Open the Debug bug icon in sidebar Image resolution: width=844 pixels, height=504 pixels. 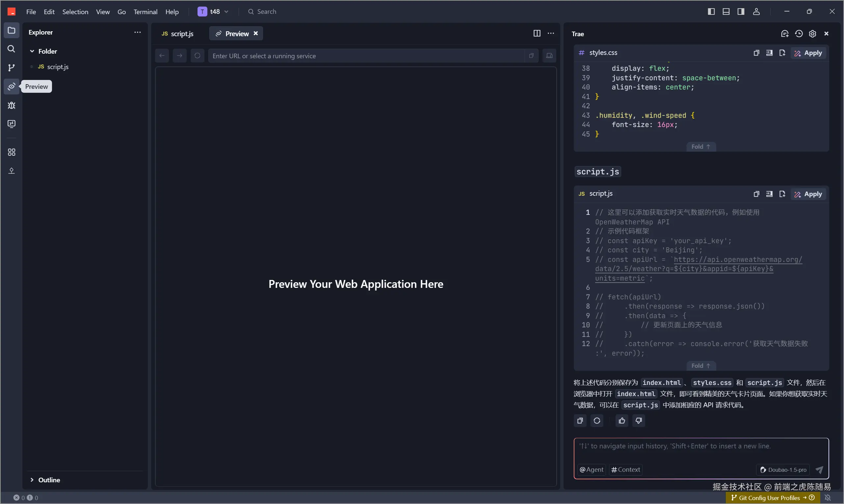11,105
